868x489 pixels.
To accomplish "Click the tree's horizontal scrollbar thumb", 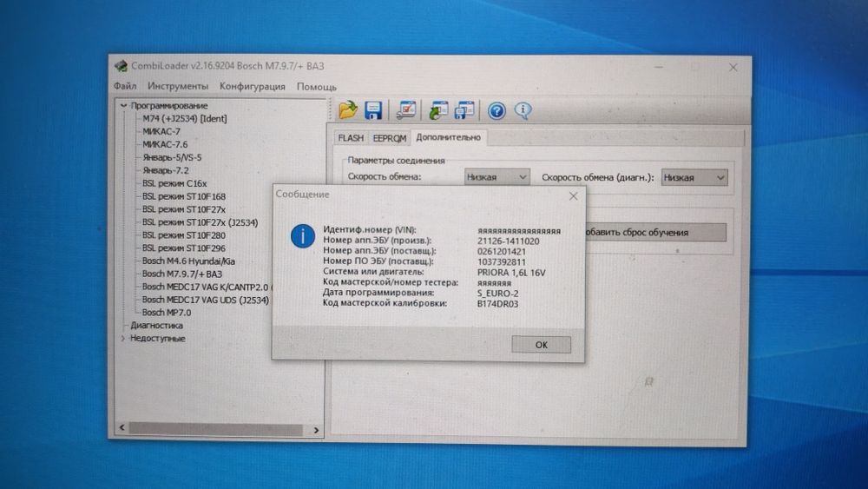I will (x=216, y=429).
